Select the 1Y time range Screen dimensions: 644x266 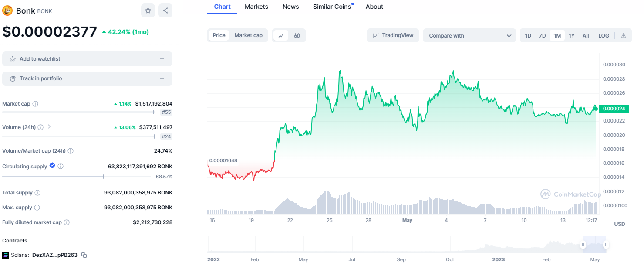pos(572,36)
